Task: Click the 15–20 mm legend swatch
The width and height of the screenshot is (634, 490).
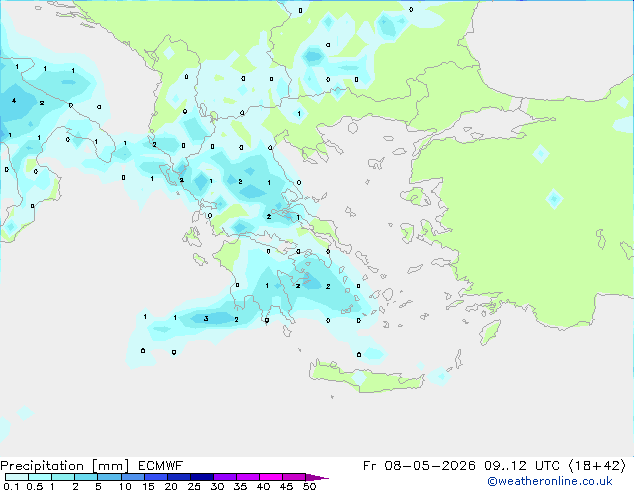Action: tap(155, 477)
